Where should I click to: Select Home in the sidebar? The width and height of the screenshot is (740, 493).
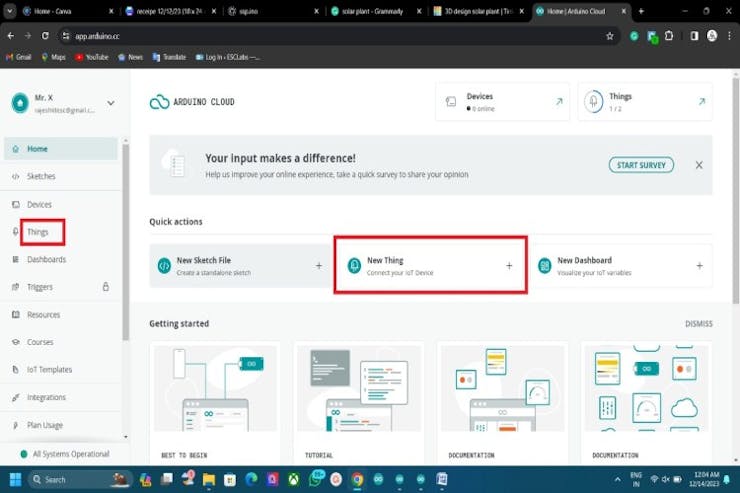coord(61,149)
